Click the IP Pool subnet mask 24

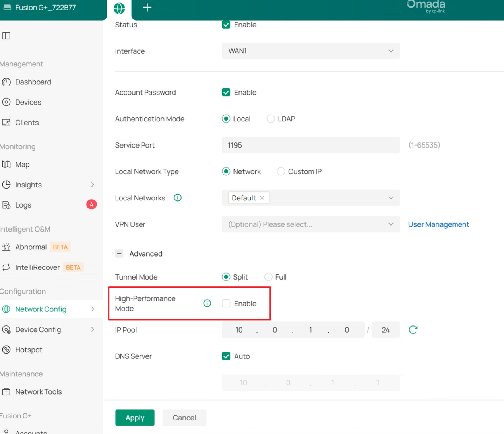point(386,330)
